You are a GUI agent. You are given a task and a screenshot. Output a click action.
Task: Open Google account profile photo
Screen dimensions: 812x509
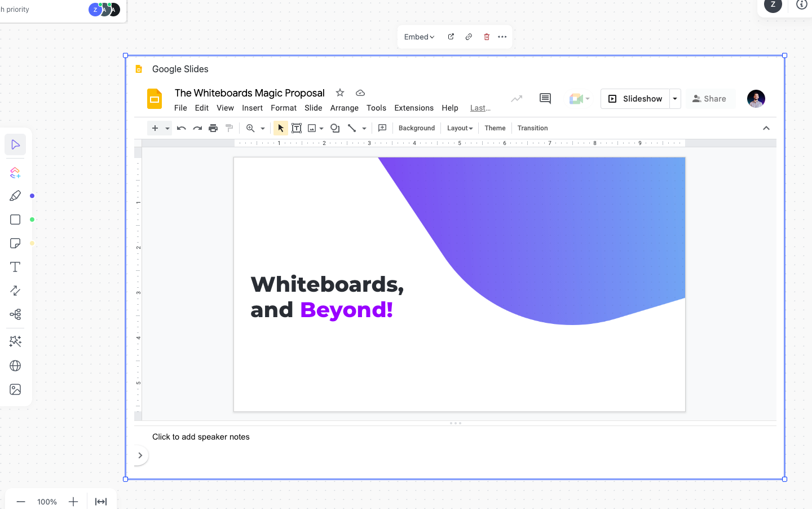pos(756,99)
